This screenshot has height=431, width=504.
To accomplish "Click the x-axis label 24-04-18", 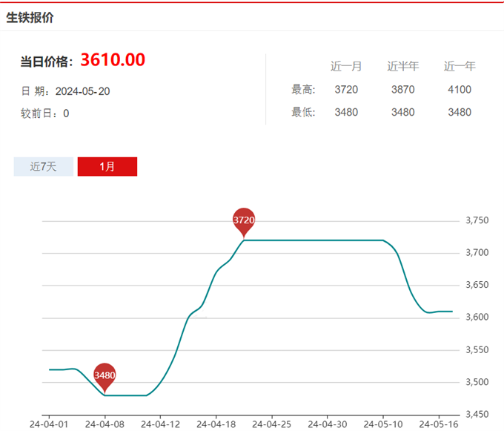I will (x=216, y=424).
